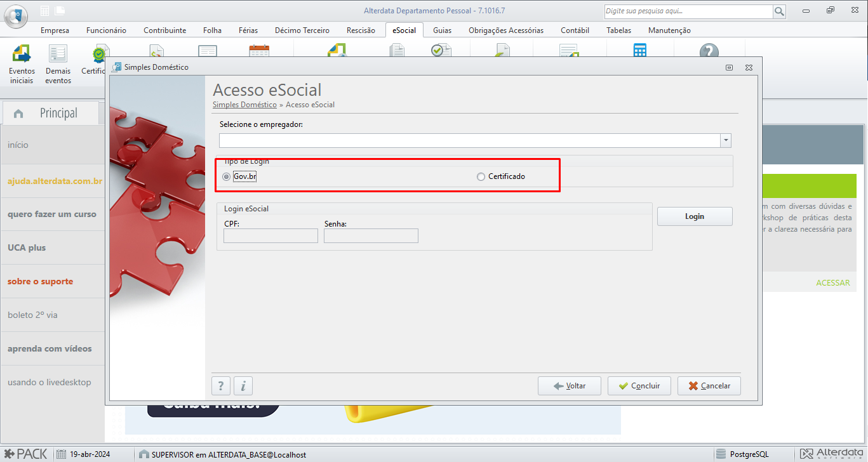Open Eventos iniciais ribbon icon

coord(22,65)
